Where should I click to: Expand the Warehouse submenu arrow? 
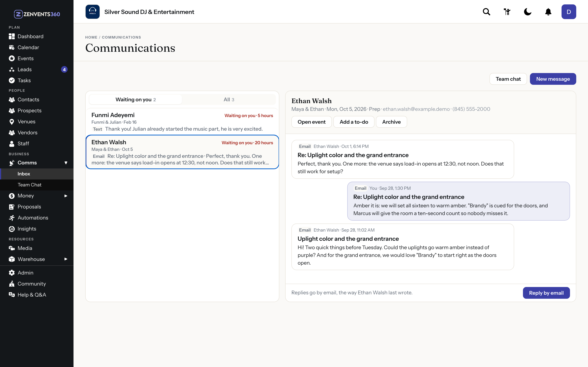point(66,259)
